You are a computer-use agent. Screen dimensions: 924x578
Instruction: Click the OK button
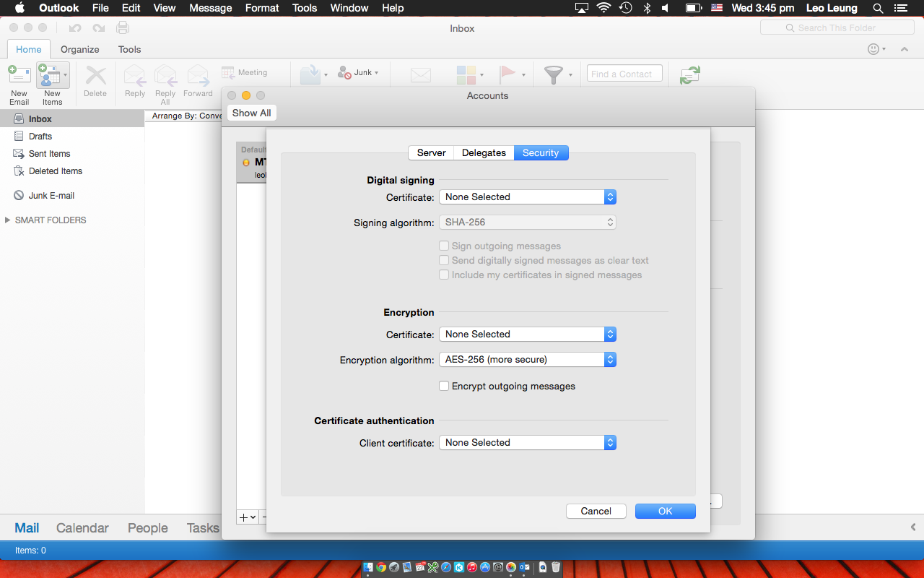666,511
